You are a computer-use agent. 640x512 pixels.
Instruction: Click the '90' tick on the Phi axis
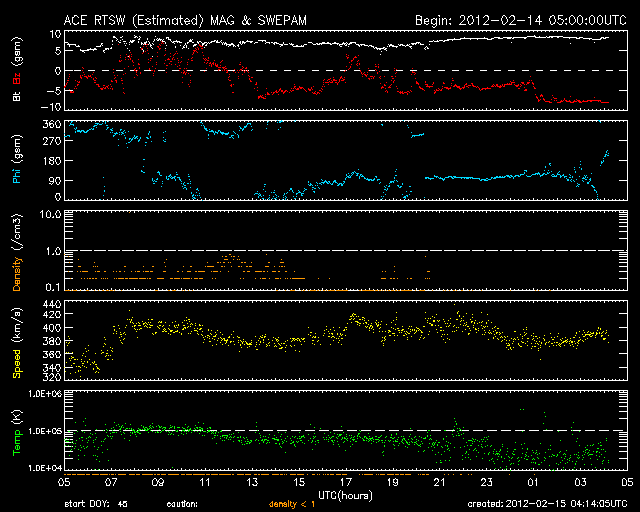[x=54, y=180]
